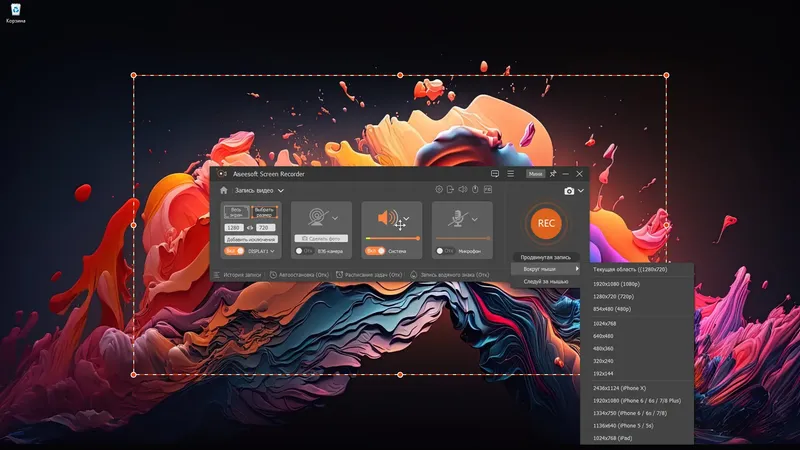Click the aspect ratio lock icon between 1280 and 720
The image size is (800, 450).
click(x=249, y=228)
